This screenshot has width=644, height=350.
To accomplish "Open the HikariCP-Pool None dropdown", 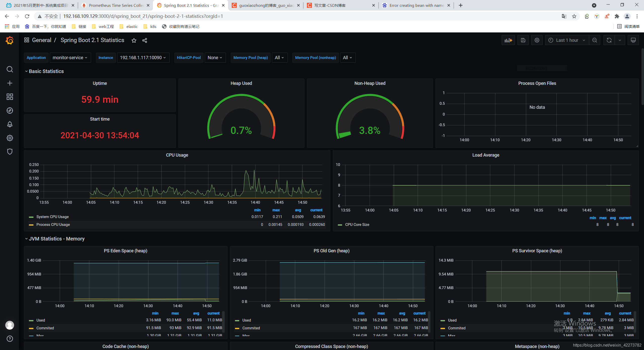I will tap(215, 58).
